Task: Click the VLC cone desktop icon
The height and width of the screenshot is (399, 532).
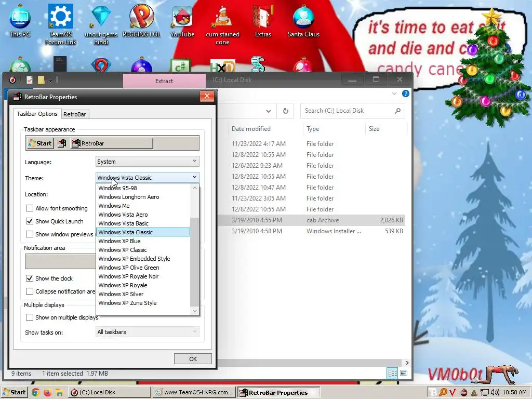Action: pyautogui.click(x=222, y=24)
